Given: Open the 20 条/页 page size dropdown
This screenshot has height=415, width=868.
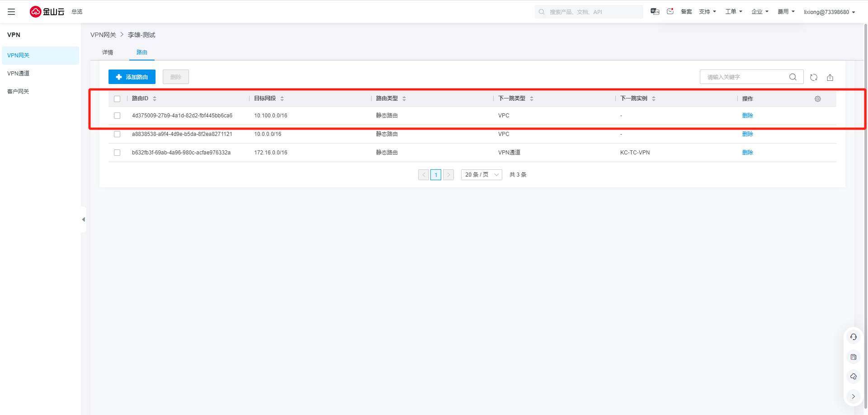Looking at the screenshot, I should click(x=481, y=175).
